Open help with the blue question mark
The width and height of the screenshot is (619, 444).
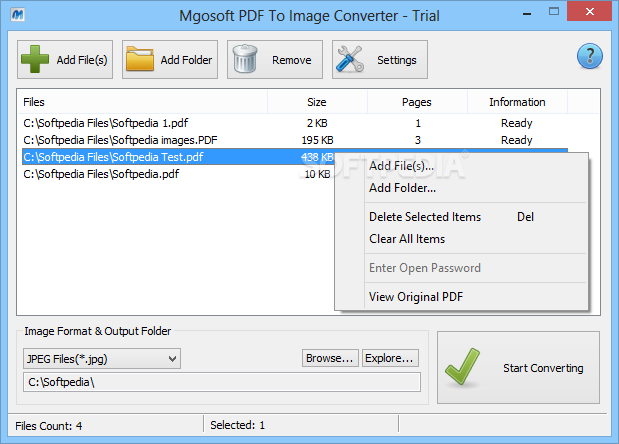pyautogui.click(x=589, y=56)
